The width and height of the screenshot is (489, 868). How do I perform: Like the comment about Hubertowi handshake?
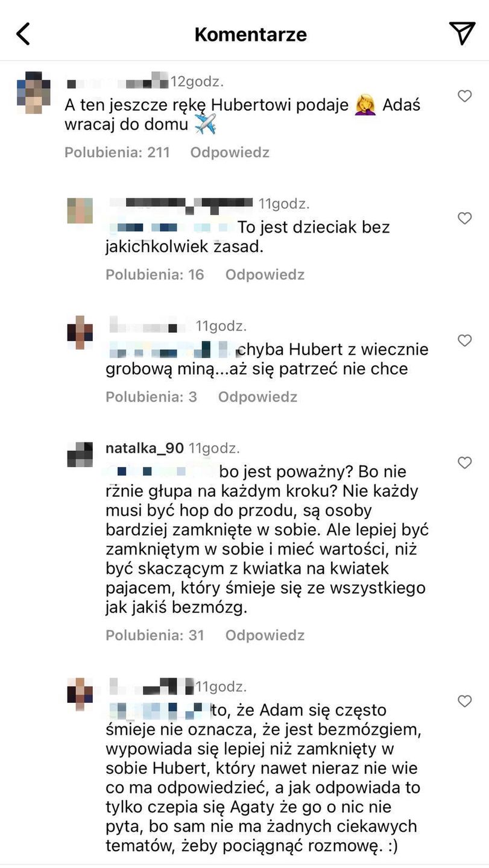point(464,96)
